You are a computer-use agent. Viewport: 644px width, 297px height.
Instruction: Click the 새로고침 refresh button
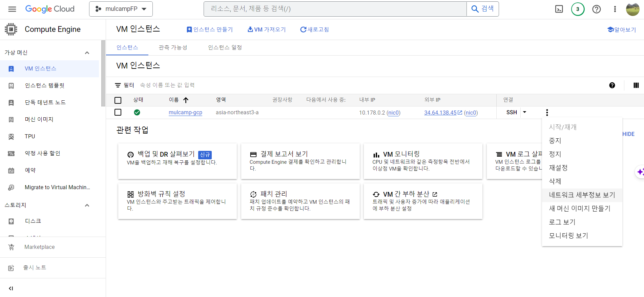(314, 29)
